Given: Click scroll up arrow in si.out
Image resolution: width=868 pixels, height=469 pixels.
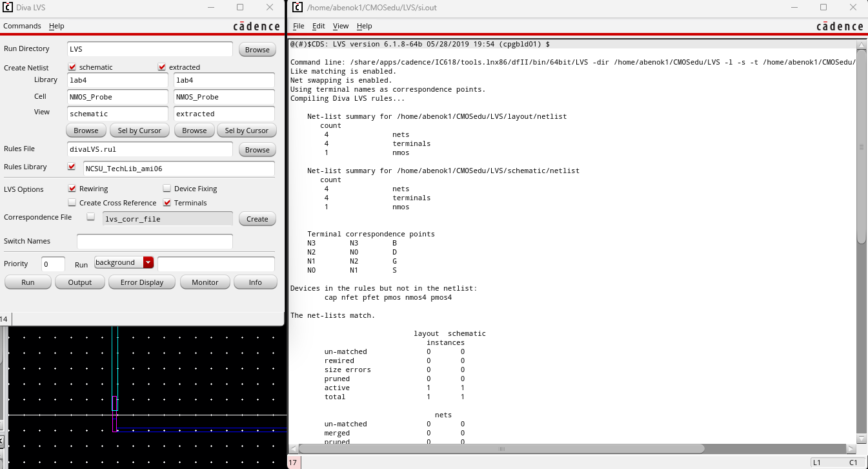Looking at the screenshot, I should (862, 44).
